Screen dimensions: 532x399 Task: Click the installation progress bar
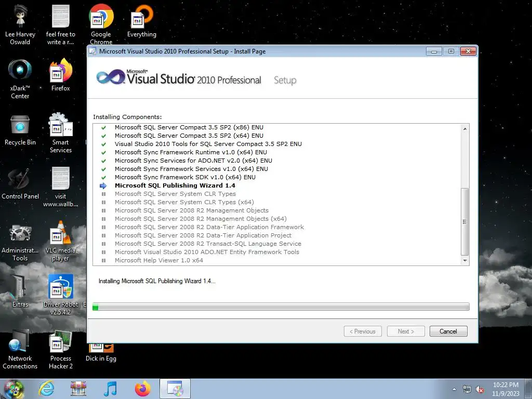(x=281, y=307)
